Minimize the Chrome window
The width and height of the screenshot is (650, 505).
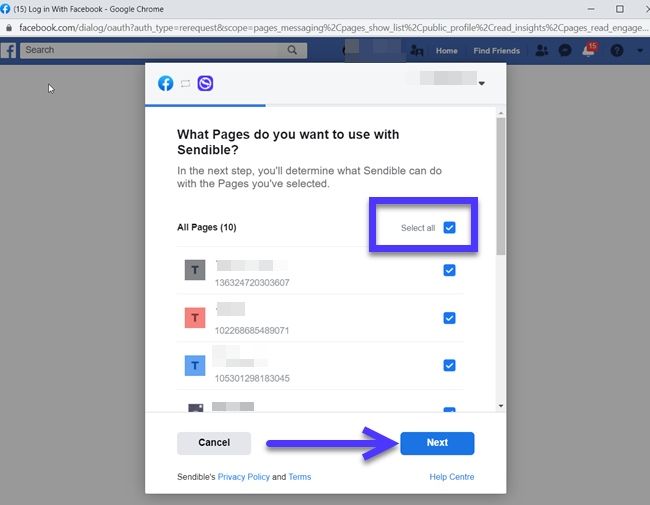591,9
